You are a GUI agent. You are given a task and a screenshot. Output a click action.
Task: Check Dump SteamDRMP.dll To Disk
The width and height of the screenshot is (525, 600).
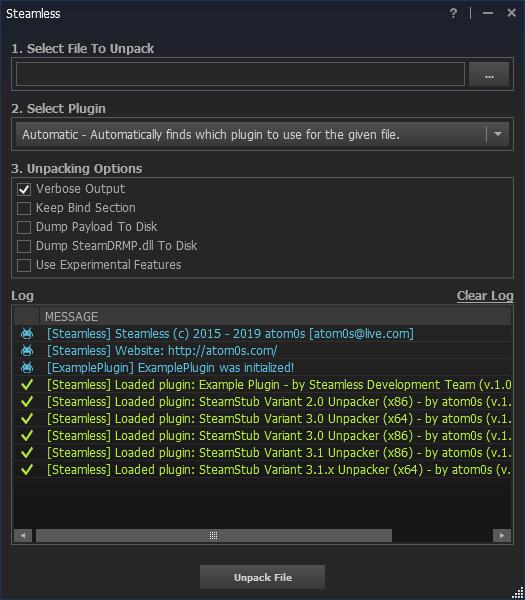24,246
